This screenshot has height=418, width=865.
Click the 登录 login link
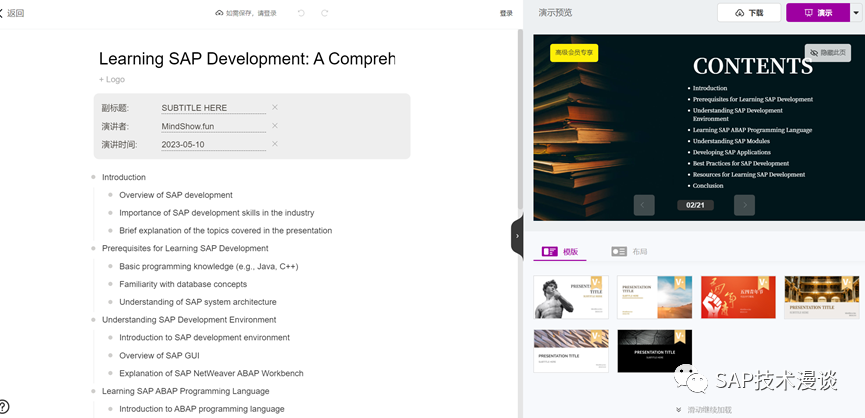pyautogui.click(x=506, y=13)
